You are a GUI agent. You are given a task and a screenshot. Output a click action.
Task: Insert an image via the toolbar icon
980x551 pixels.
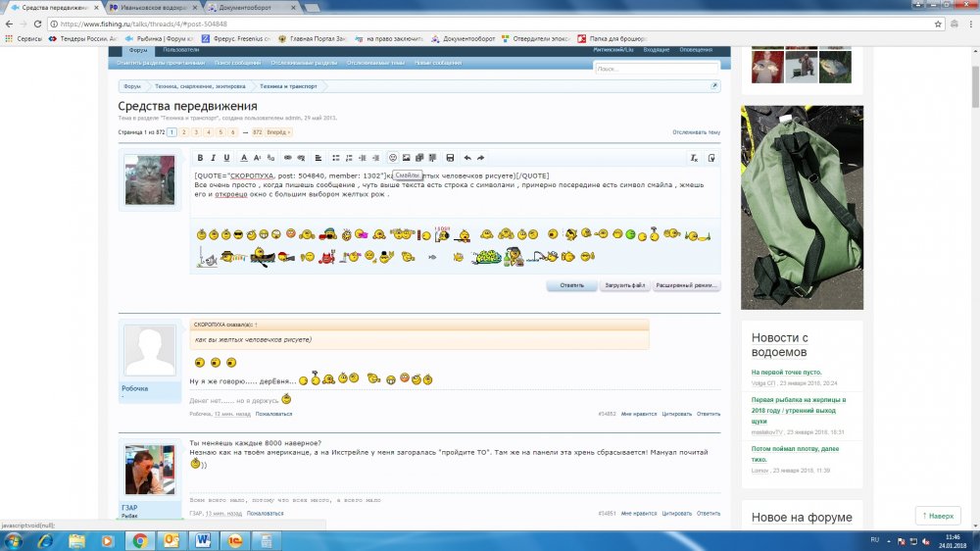407,158
